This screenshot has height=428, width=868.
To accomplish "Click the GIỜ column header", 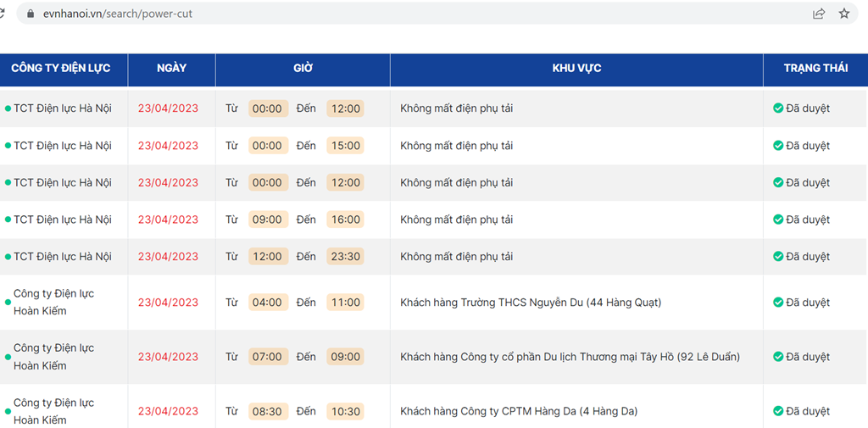I will pos(303,69).
